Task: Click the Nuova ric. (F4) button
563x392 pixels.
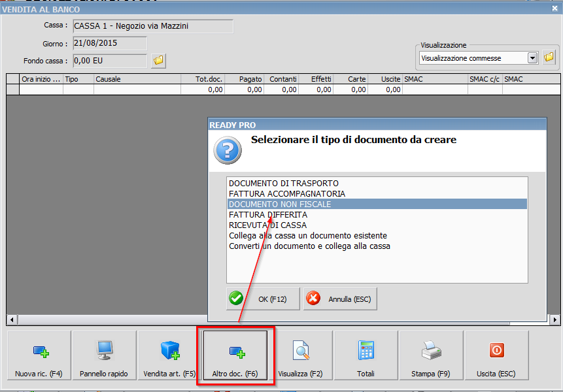Action: point(39,355)
